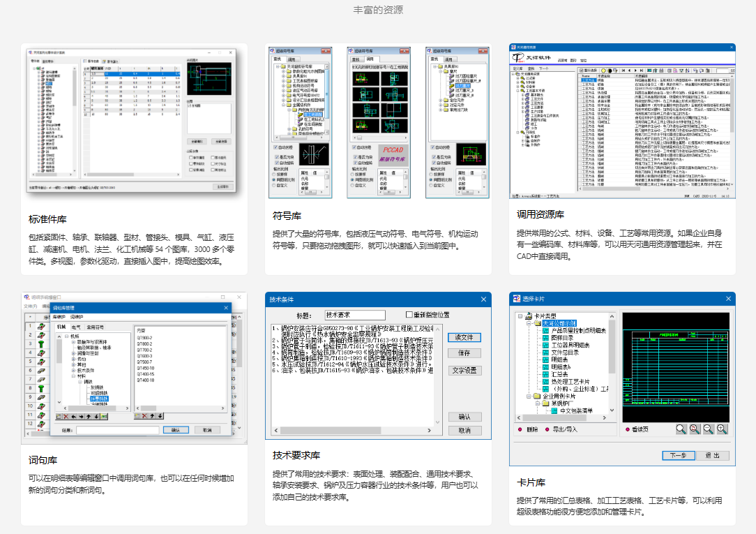756x534 pixels.
Task: Select 按原样 radio in PCCAD preview symbol window
Action: click(352, 174)
